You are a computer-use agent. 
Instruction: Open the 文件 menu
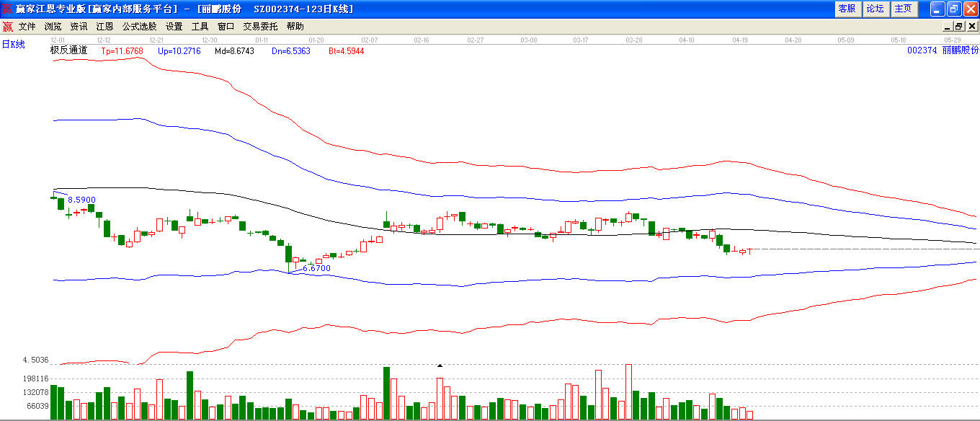pos(27,27)
